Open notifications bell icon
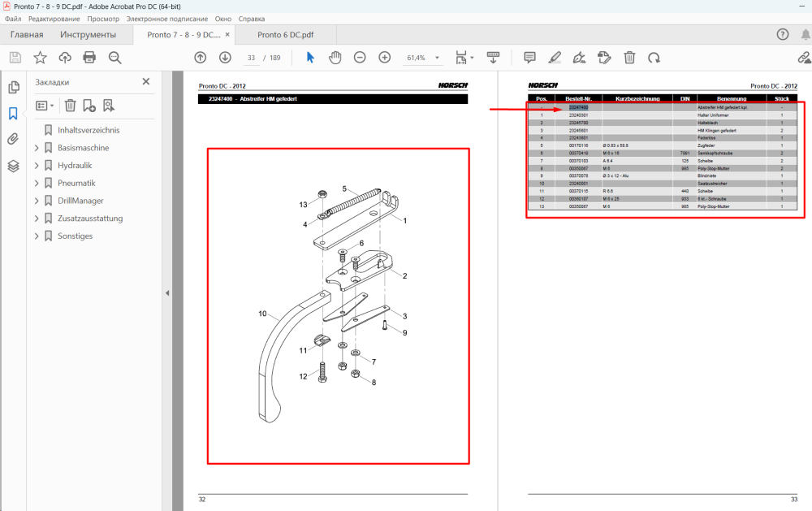The width and height of the screenshot is (812, 511). [x=806, y=35]
